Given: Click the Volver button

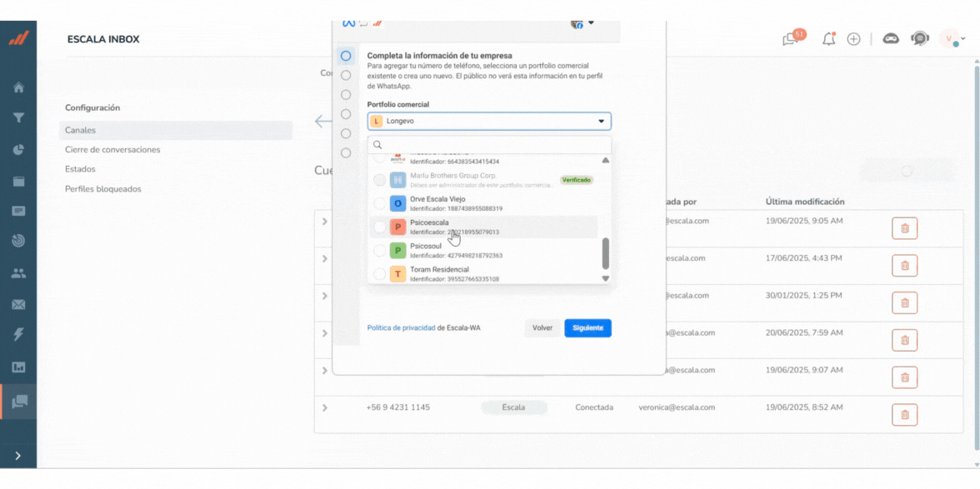Looking at the screenshot, I should 542,328.
